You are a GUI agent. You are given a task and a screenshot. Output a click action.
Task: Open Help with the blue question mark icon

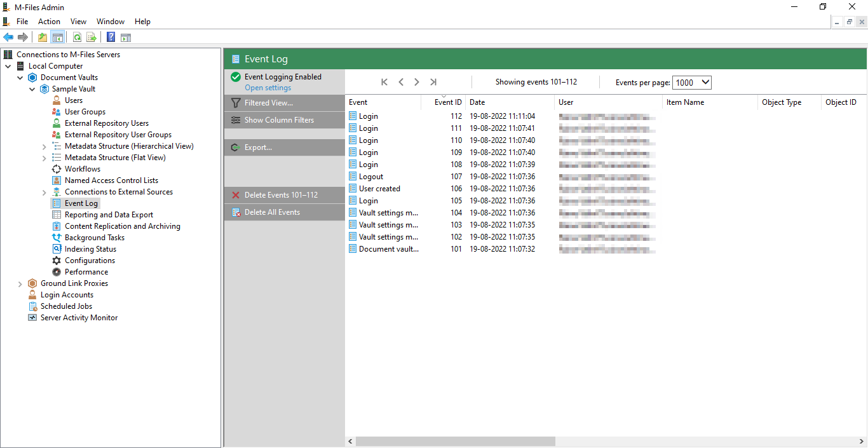[x=111, y=37]
